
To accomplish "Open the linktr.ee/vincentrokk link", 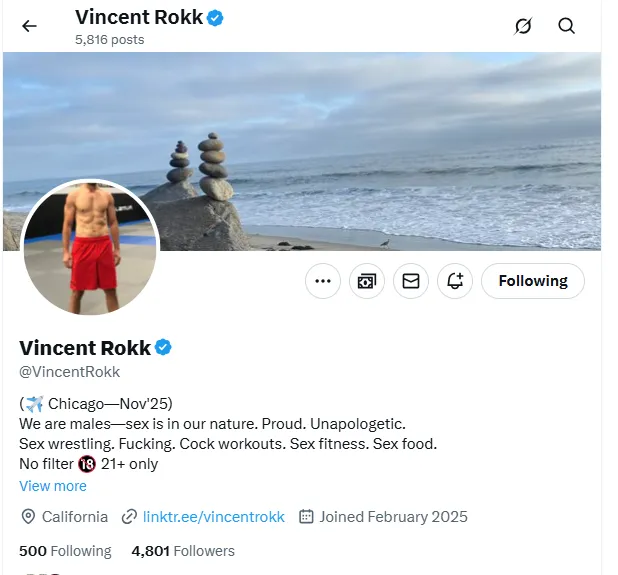I will click(213, 517).
